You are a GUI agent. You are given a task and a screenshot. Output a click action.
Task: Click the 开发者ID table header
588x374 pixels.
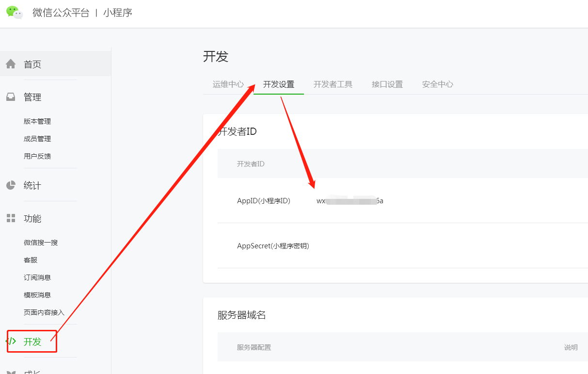pos(251,164)
